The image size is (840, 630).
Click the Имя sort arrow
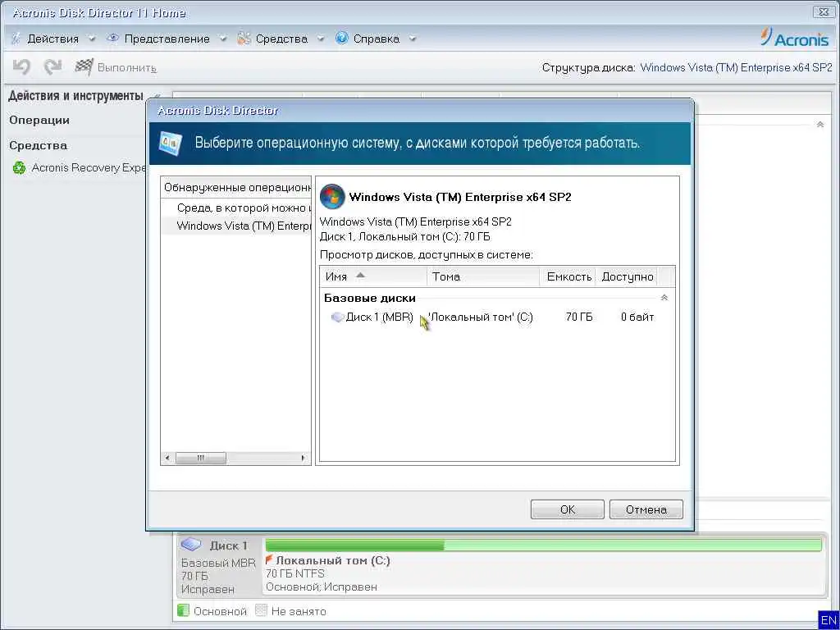pyautogui.click(x=361, y=275)
